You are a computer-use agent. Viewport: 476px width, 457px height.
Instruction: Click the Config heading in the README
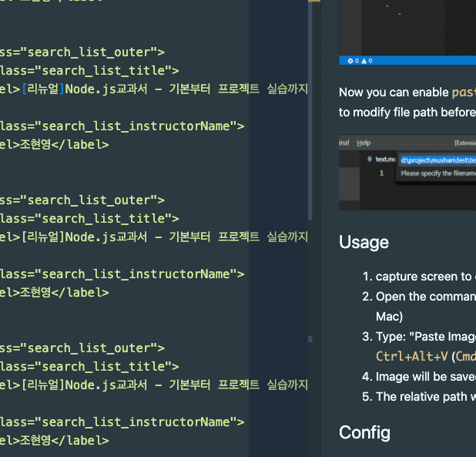[364, 432]
